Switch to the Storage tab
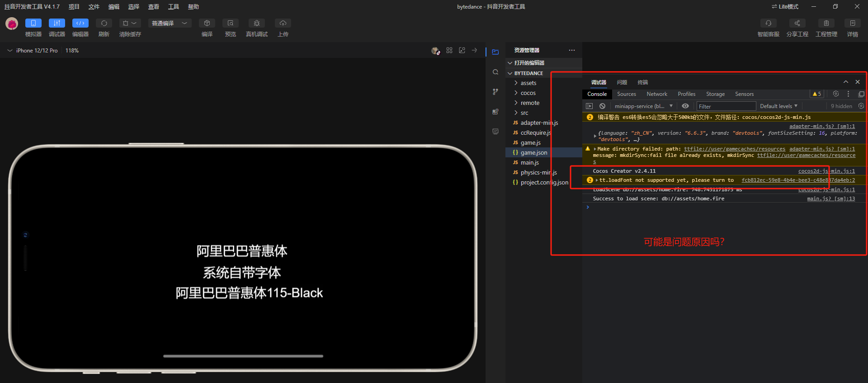 tap(716, 94)
